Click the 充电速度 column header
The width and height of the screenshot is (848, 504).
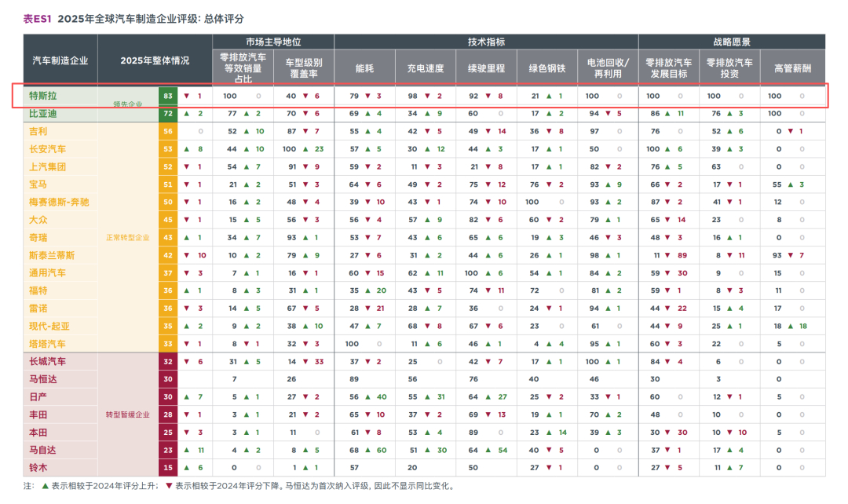[426, 68]
